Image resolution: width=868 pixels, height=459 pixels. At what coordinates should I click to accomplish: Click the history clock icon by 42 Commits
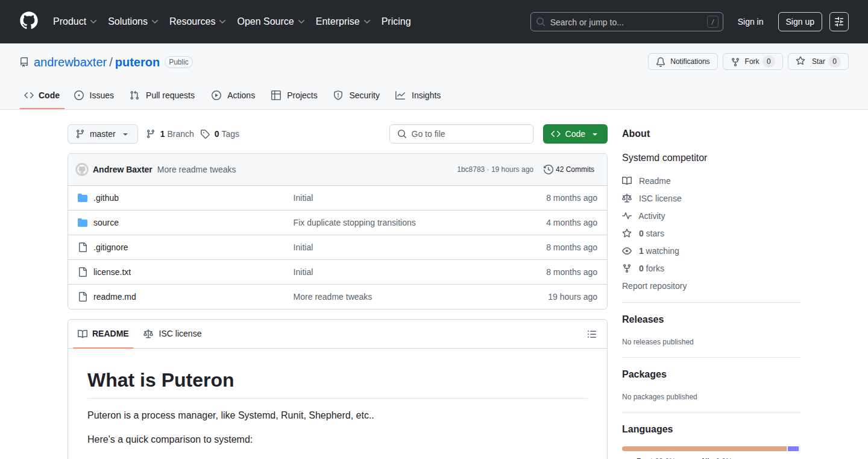tap(549, 169)
